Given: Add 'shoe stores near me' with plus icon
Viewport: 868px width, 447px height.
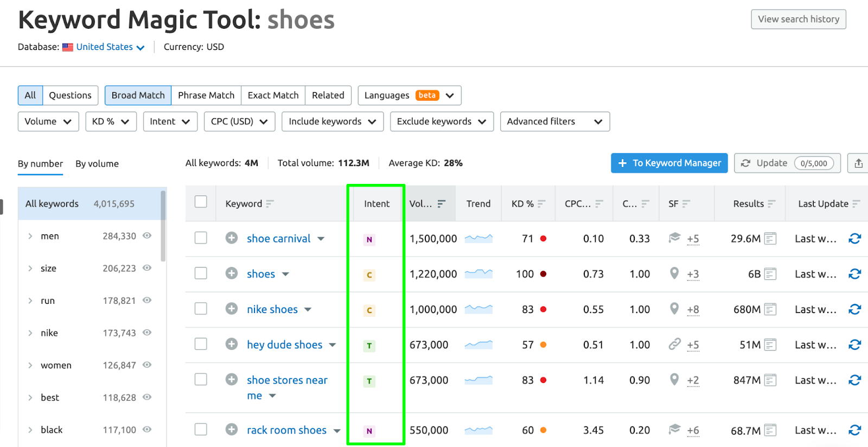Looking at the screenshot, I should pyautogui.click(x=232, y=379).
